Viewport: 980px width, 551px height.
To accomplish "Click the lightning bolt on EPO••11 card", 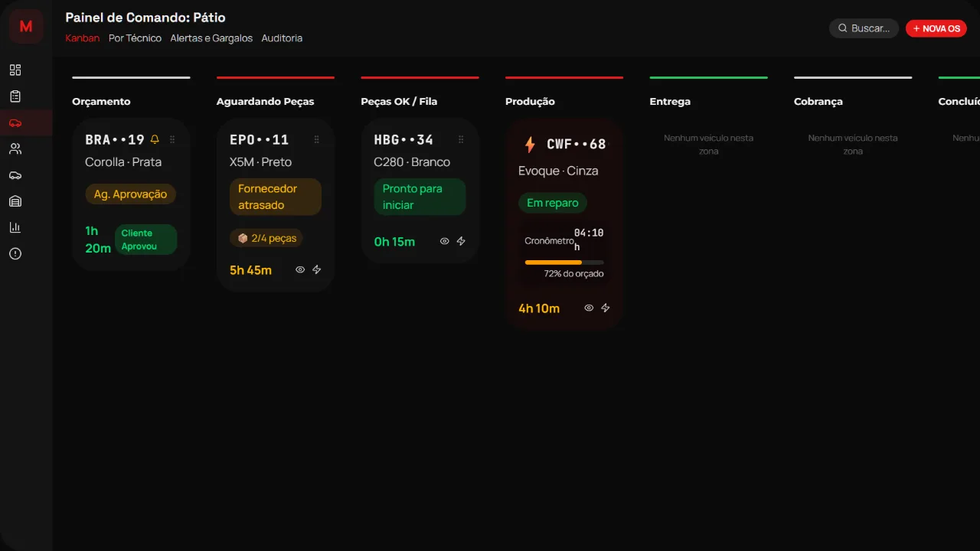I will [317, 269].
